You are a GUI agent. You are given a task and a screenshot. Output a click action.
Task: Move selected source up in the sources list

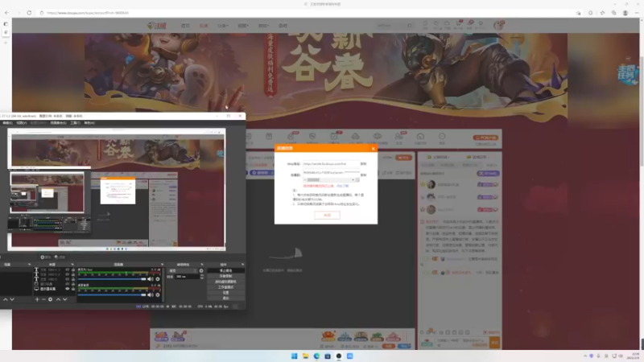click(x=58, y=299)
